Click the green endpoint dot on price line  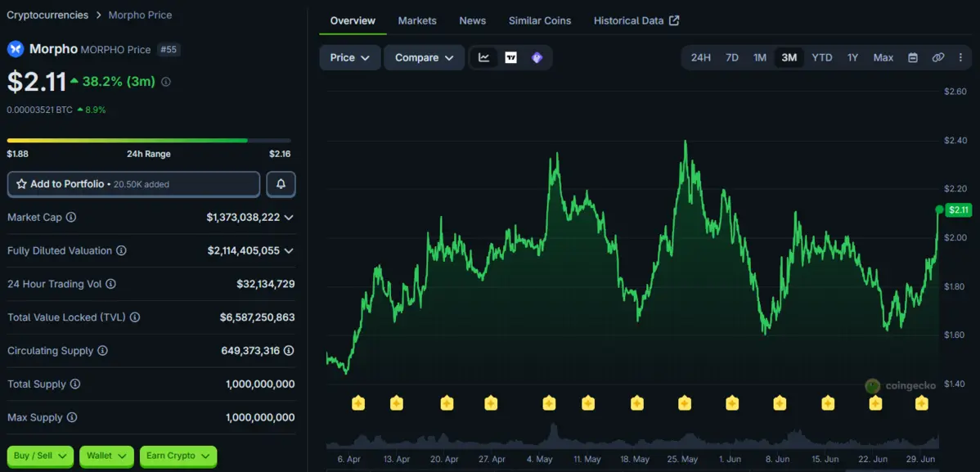[939, 209]
